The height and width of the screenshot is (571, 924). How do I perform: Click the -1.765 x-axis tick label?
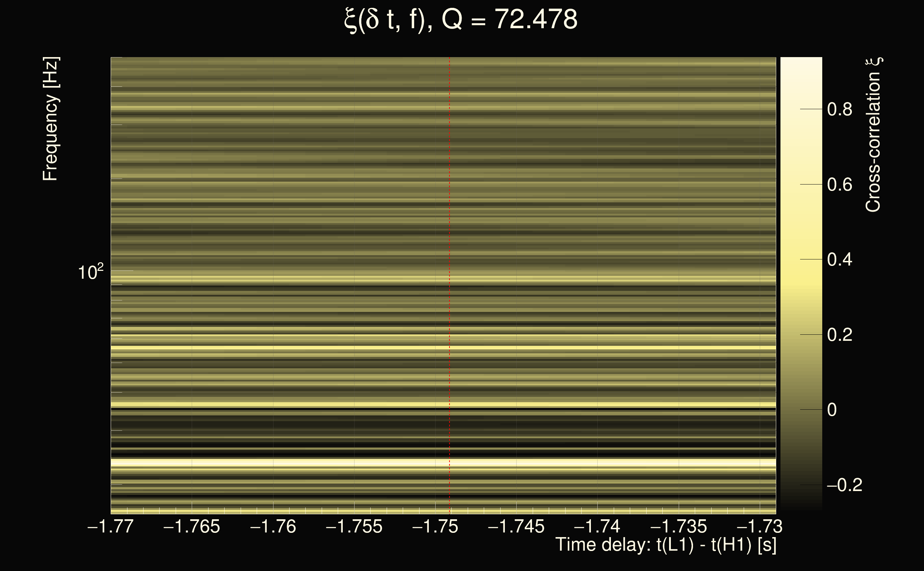(191, 526)
